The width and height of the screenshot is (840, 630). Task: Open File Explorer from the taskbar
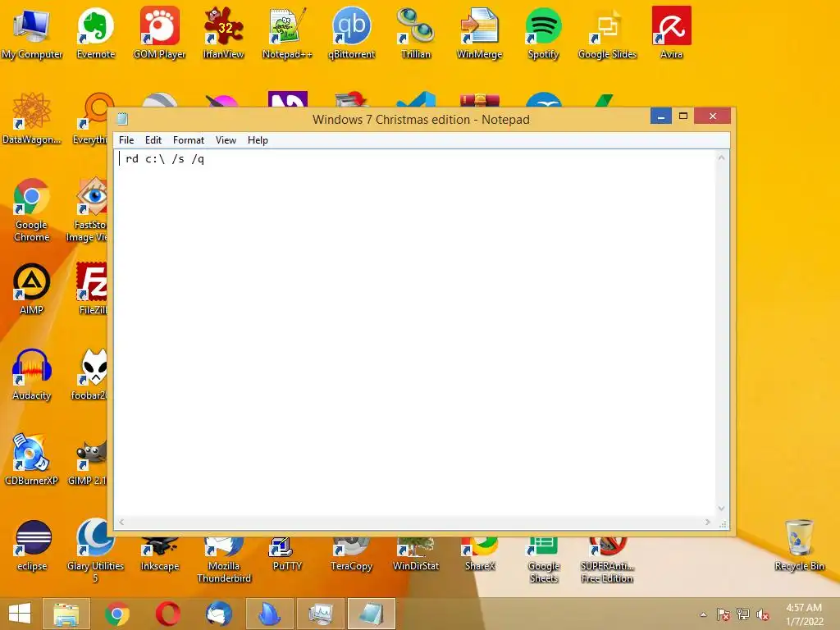[66, 614]
